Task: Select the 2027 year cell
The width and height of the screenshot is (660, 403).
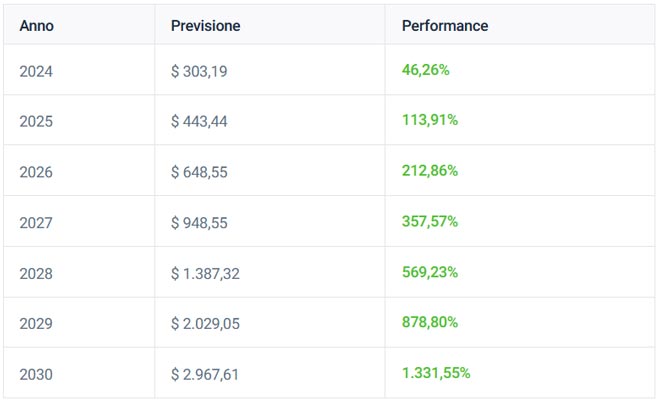Action: [x=36, y=222]
